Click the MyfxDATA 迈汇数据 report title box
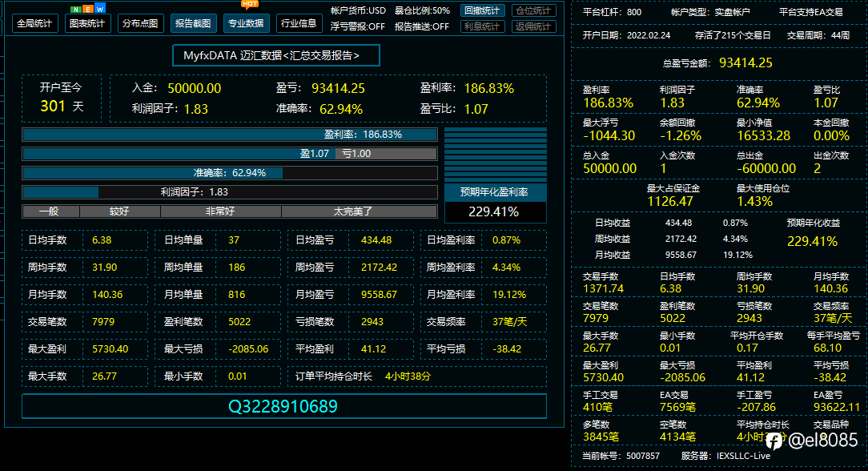The width and height of the screenshot is (868, 471). point(276,55)
